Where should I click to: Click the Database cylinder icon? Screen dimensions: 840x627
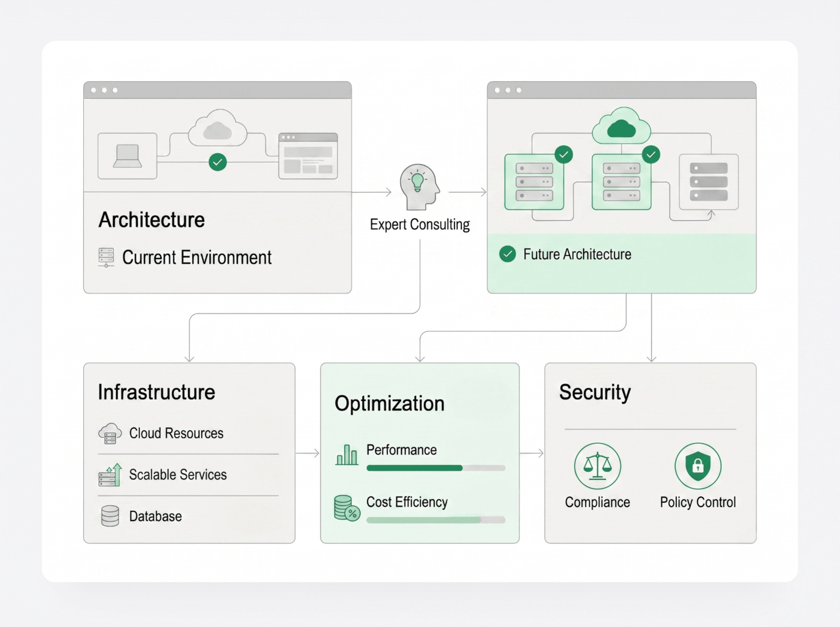[110, 516]
